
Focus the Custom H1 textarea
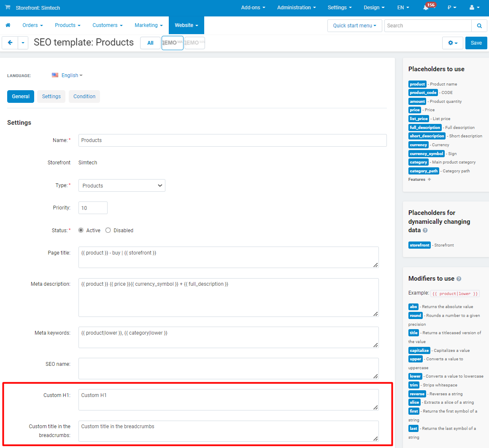[x=229, y=400]
